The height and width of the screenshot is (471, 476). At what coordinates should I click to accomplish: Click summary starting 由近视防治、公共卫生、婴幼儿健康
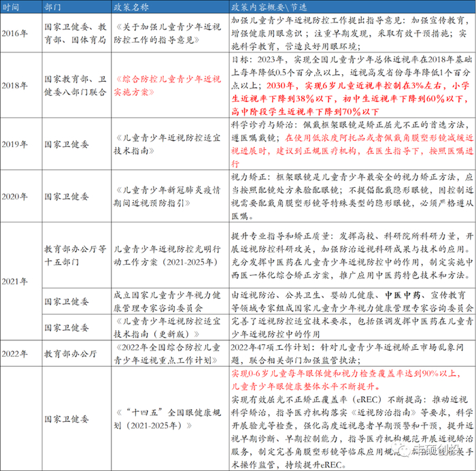pos(352,302)
